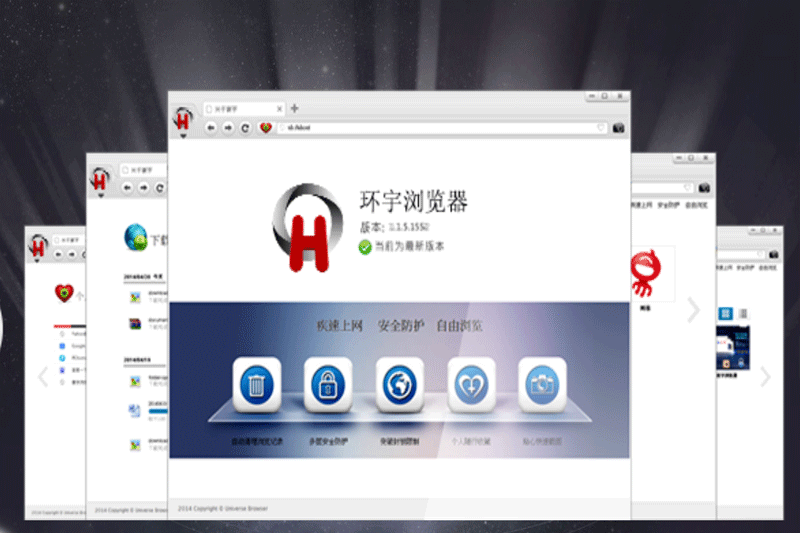This screenshot has height=533, width=800.
Task: Click red heart icon in leftmost window
Action: coord(64,293)
